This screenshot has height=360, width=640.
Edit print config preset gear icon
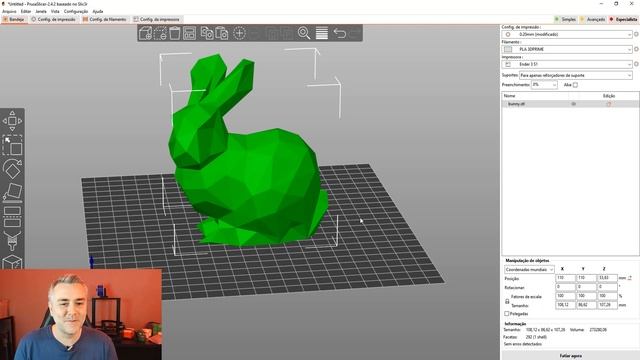(636, 34)
